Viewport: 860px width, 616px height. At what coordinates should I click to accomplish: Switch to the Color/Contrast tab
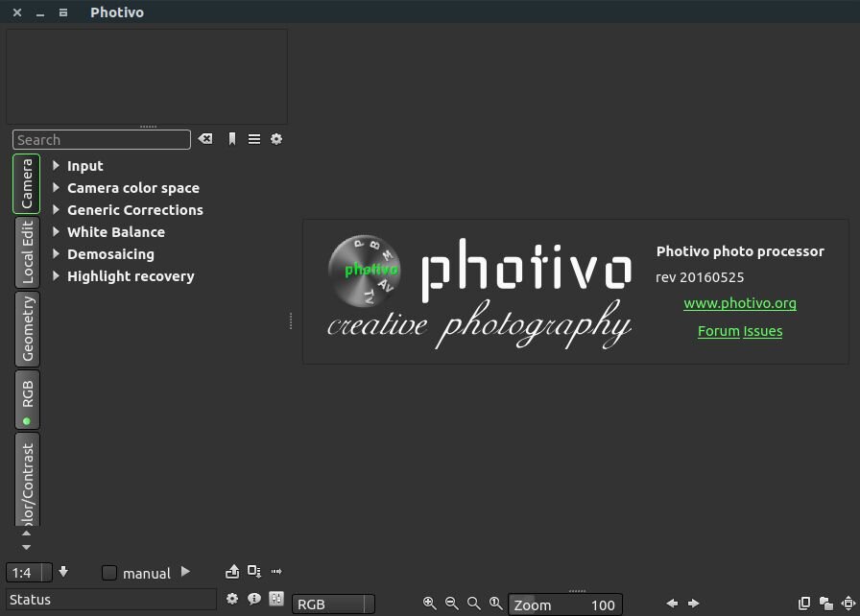(x=27, y=480)
